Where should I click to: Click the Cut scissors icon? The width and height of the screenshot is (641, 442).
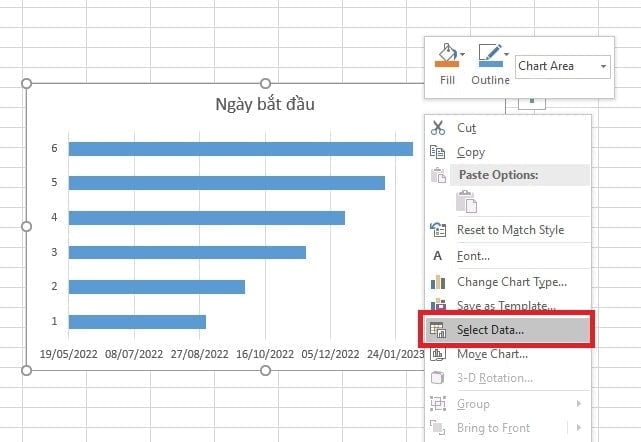click(x=438, y=128)
